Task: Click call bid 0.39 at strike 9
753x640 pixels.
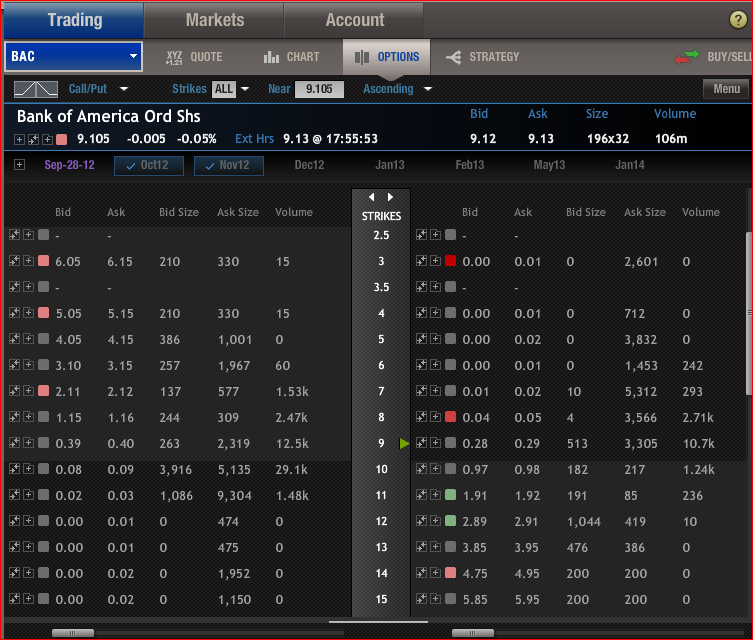Action: click(68, 443)
